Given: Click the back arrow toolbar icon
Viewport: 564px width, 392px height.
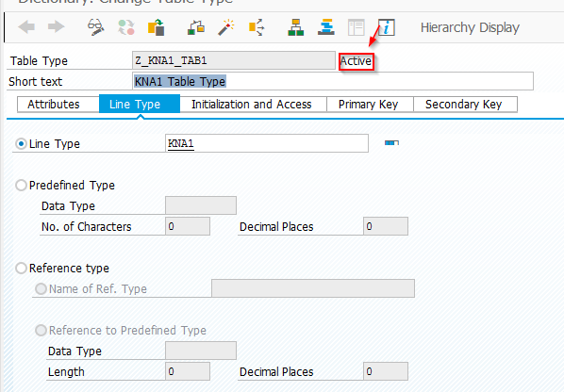Looking at the screenshot, I should pyautogui.click(x=26, y=27).
